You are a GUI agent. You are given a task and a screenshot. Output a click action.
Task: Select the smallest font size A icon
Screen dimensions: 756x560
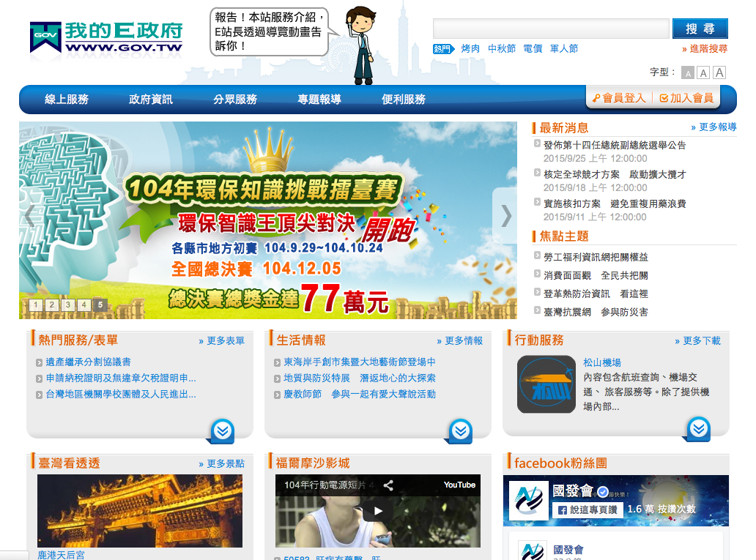pos(688,73)
